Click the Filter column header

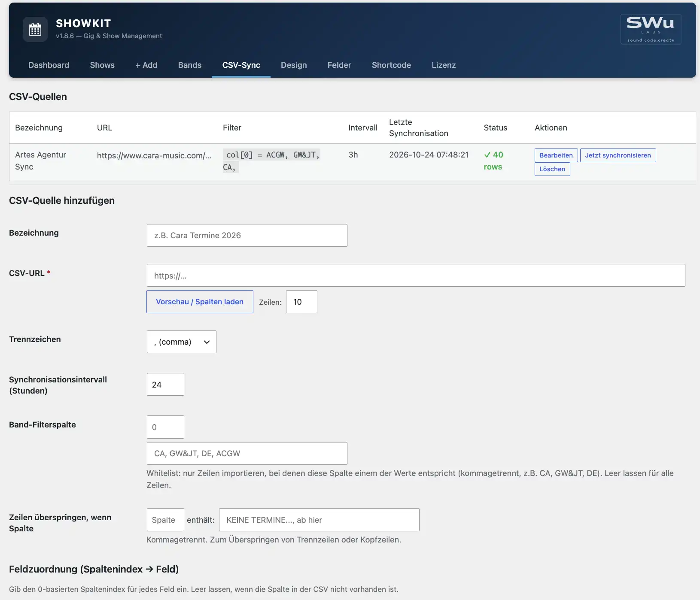click(x=232, y=128)
